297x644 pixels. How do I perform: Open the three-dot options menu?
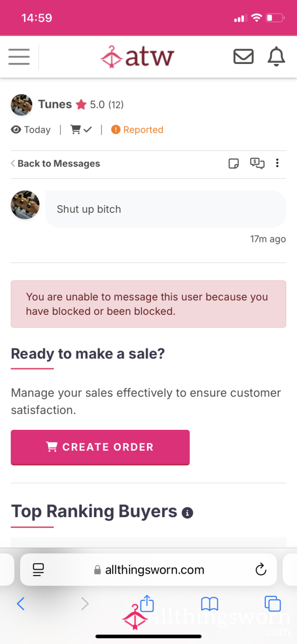(277, 163)
